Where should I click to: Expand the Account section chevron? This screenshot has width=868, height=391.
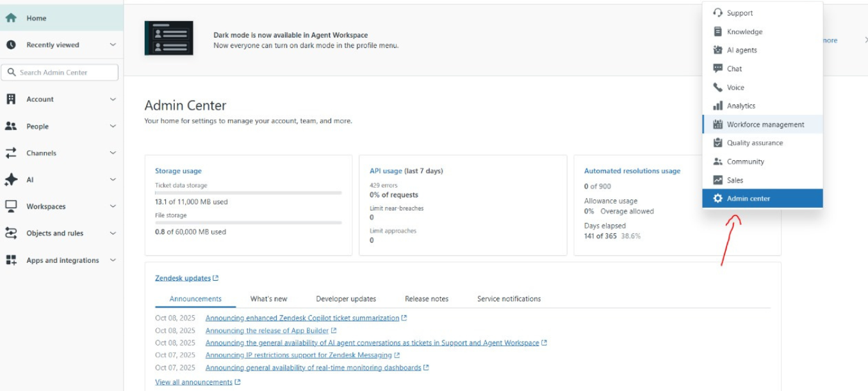click(x=113, y=99)
